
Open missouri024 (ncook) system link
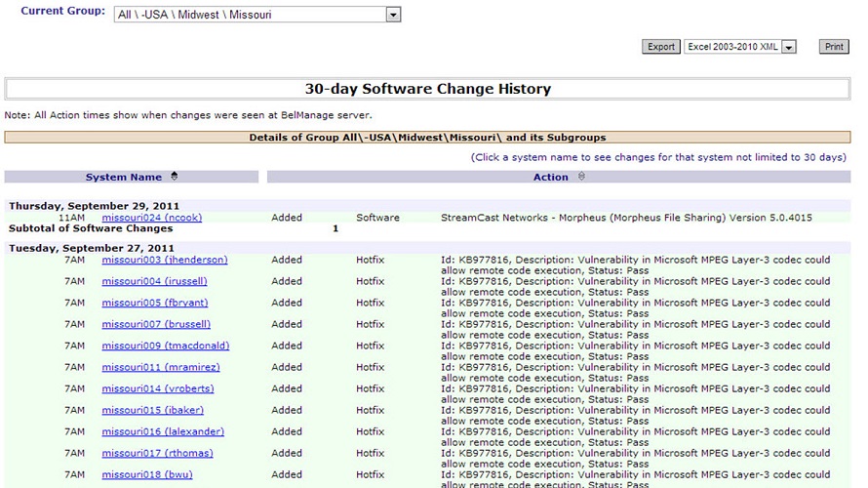coord(151,218)
